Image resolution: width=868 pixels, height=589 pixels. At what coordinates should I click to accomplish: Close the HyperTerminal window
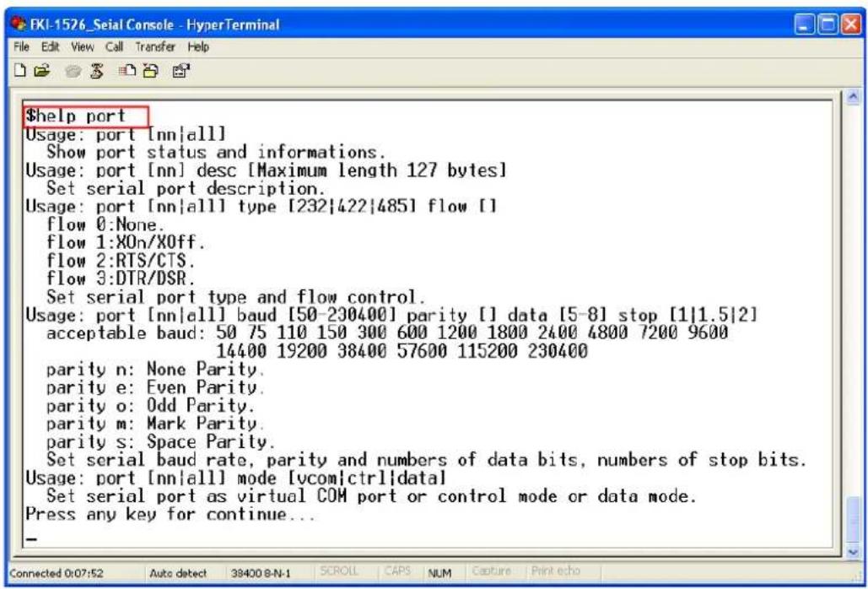coord(851,25)
